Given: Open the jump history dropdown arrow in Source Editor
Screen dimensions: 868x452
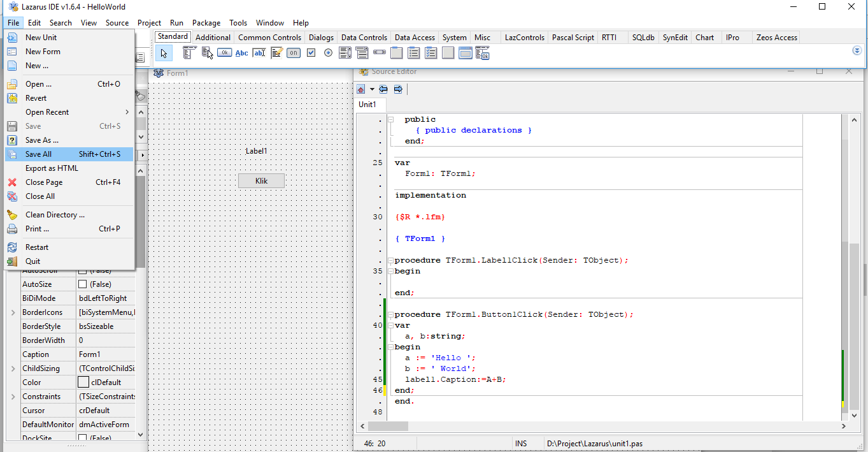Looking at the screenshot, I should [x=372, y=89].
